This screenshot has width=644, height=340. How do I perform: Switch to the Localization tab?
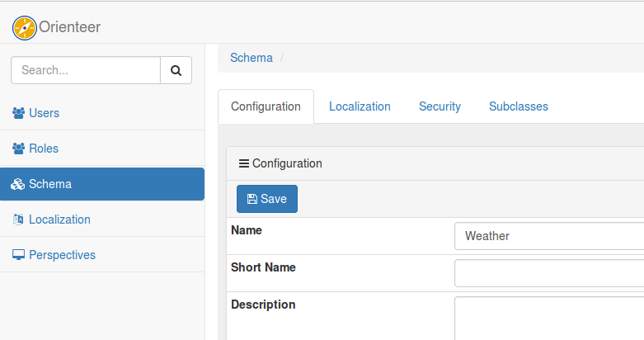coord(360,106)
